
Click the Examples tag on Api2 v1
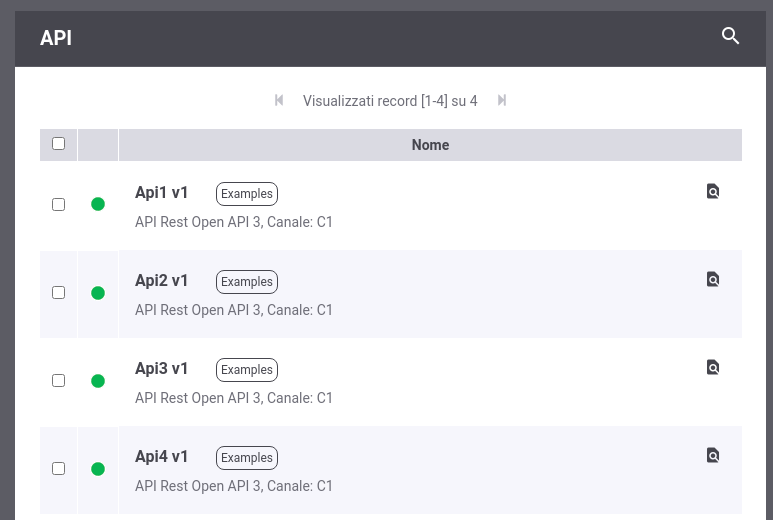pos(247,282)
